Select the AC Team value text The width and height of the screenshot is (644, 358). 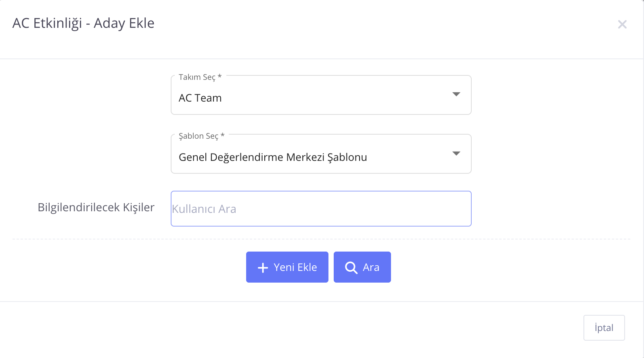click(200, 98)
